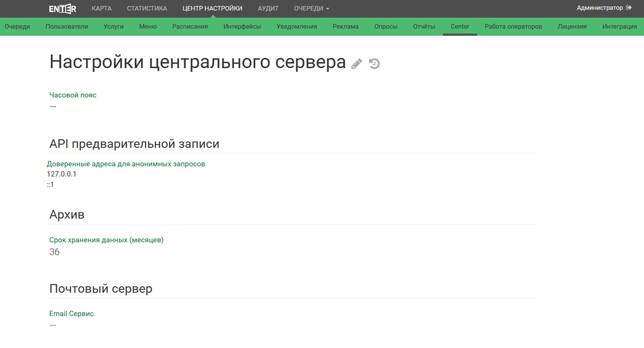
Task: Go to the Интерфейсы tab
Action: [242, 26]
